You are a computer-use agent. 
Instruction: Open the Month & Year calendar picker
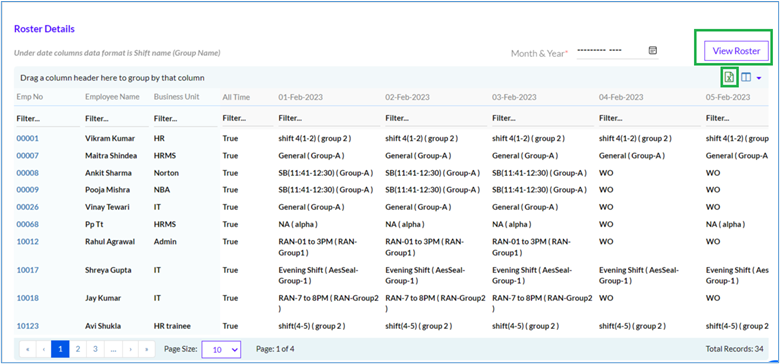coord(653,51)
